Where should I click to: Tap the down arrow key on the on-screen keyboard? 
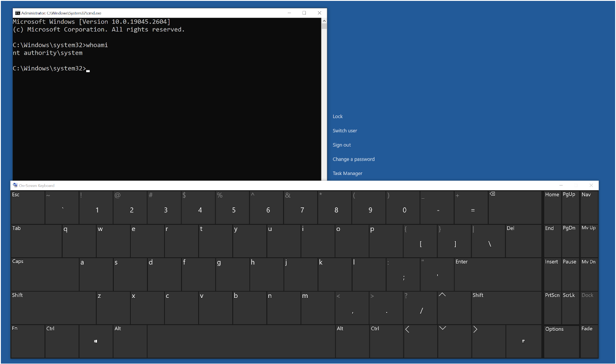pos(454,341)
